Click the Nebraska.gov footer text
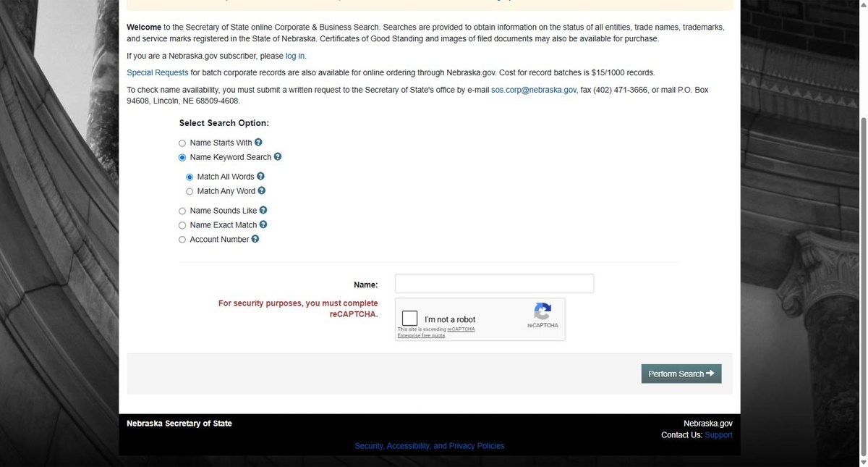The image size is (868, 467). tap(708, 424)
